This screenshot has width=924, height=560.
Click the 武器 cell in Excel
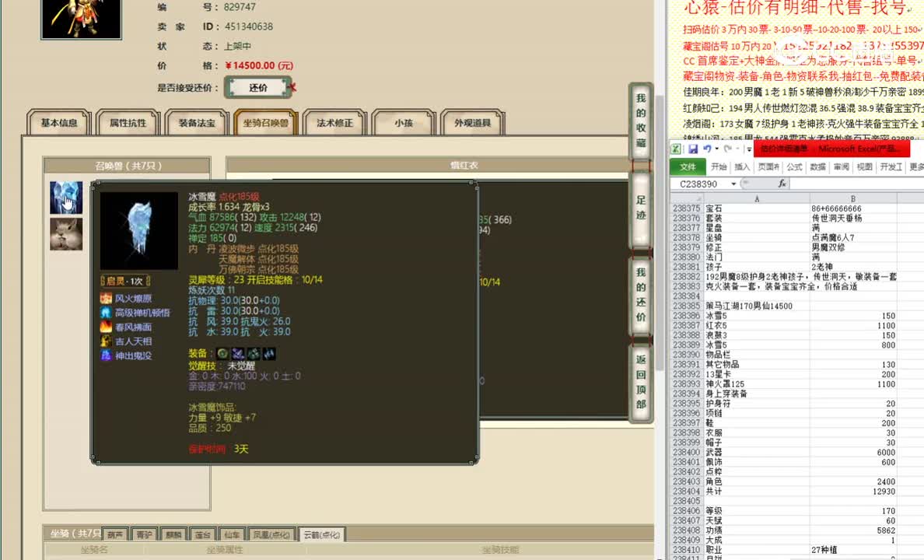(757, 452)
